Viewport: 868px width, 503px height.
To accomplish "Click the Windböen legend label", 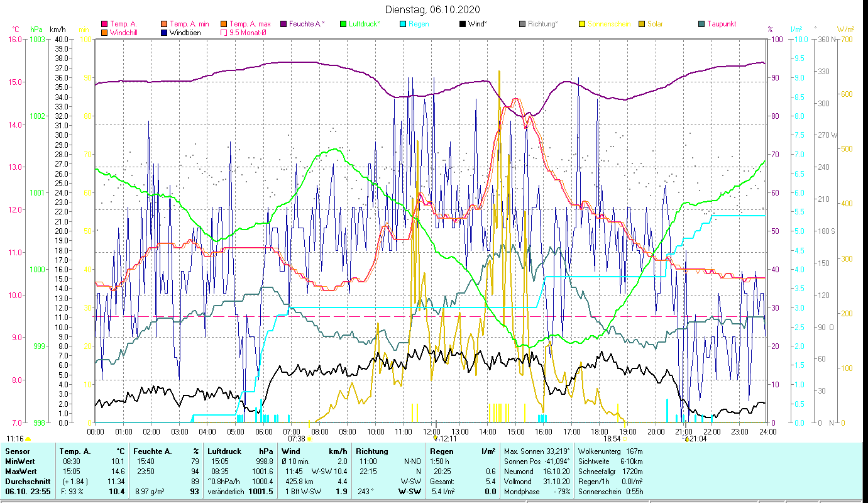I will pos(185,32).
